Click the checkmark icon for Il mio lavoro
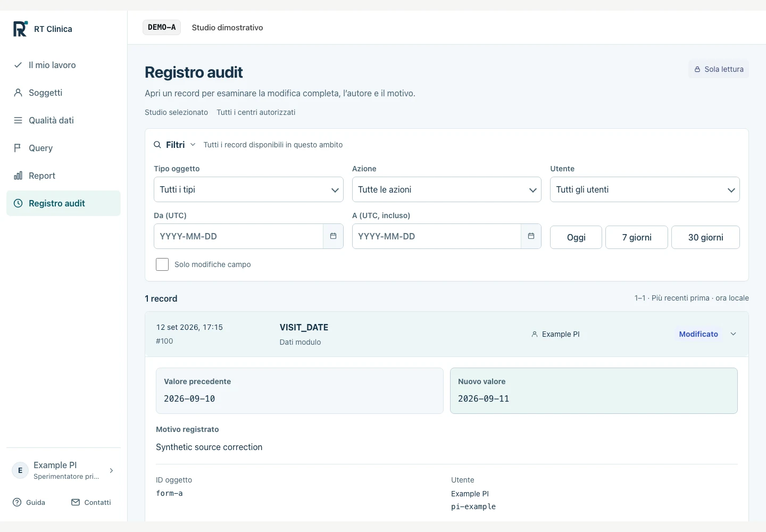This screenshot has width=766, height=532. click(18, 65)
